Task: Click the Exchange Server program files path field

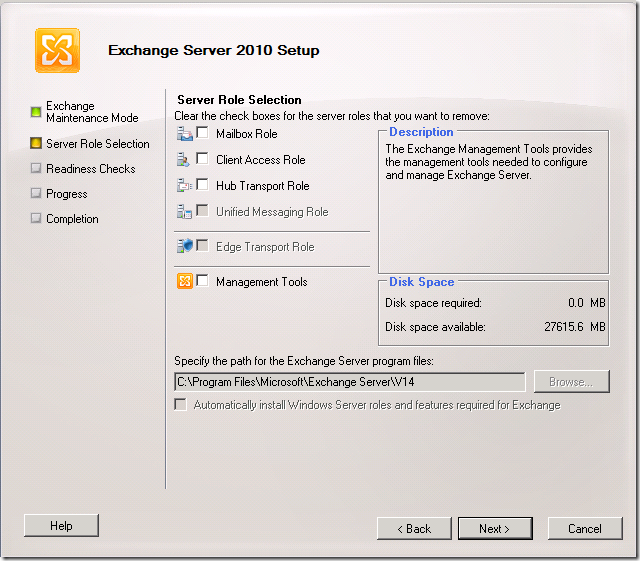Action: [x=350, y=382]
